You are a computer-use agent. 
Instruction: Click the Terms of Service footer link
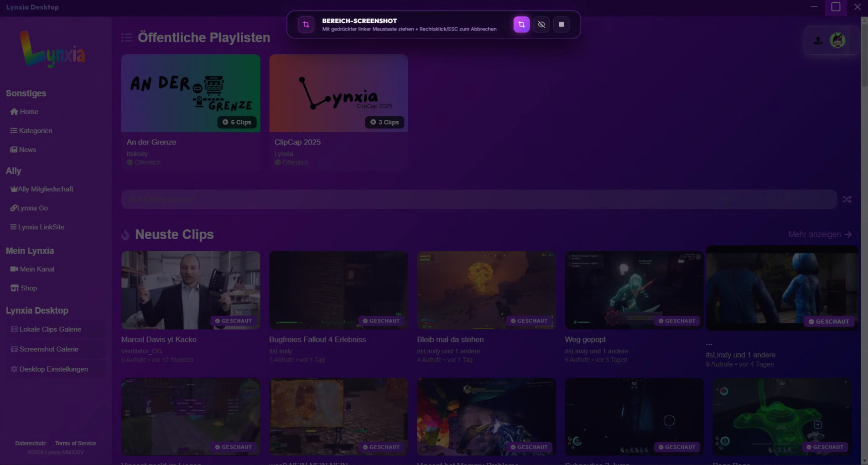click(x=76, y=444)
